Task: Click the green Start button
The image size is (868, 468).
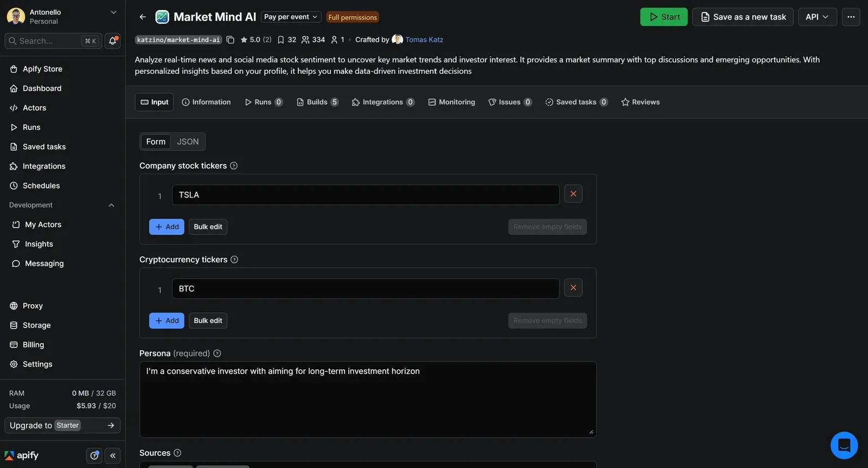Action: click(664, 17)
